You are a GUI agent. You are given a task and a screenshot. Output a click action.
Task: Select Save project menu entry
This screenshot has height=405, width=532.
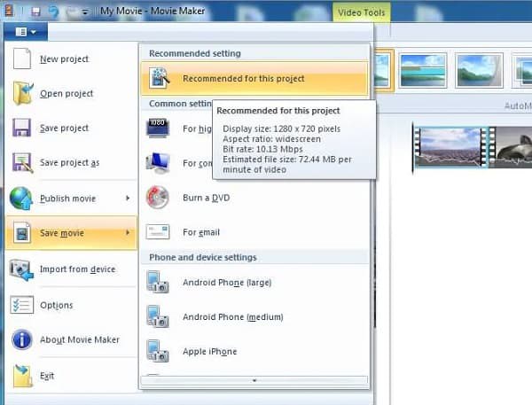(x=71, y=128)
